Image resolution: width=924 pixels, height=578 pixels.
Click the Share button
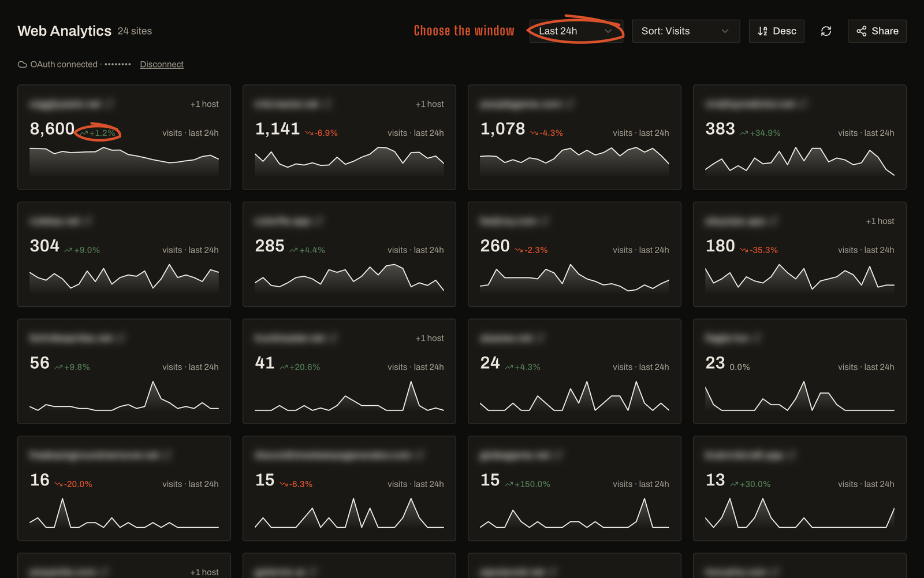point(877,31)
